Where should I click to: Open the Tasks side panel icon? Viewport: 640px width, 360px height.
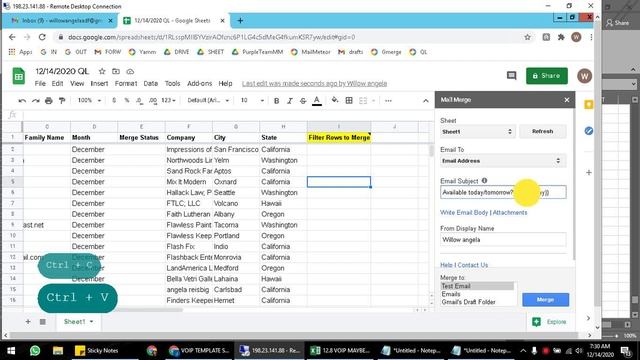(589, 131)
